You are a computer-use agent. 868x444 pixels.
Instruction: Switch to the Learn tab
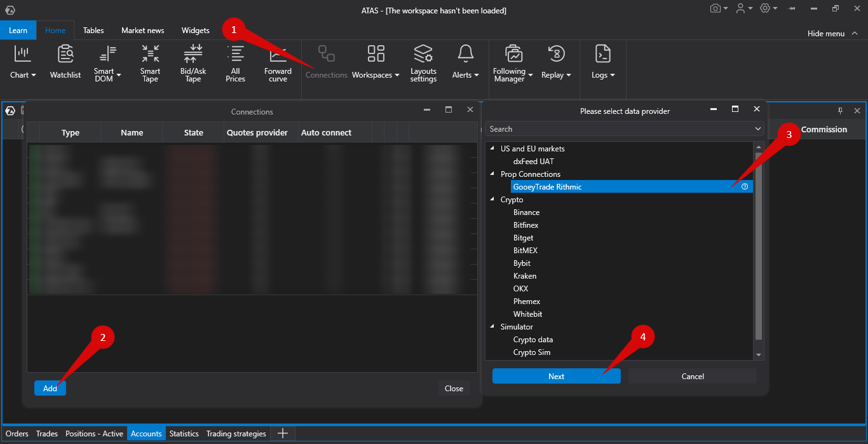18,30
